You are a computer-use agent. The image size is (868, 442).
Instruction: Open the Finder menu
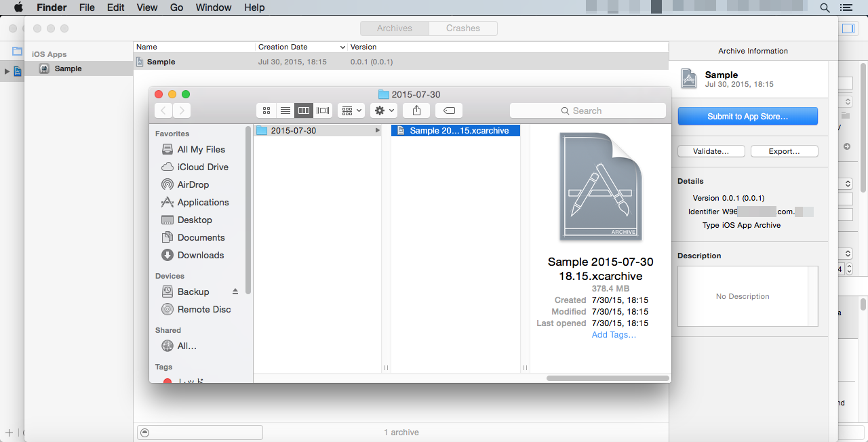pos(52,7)
